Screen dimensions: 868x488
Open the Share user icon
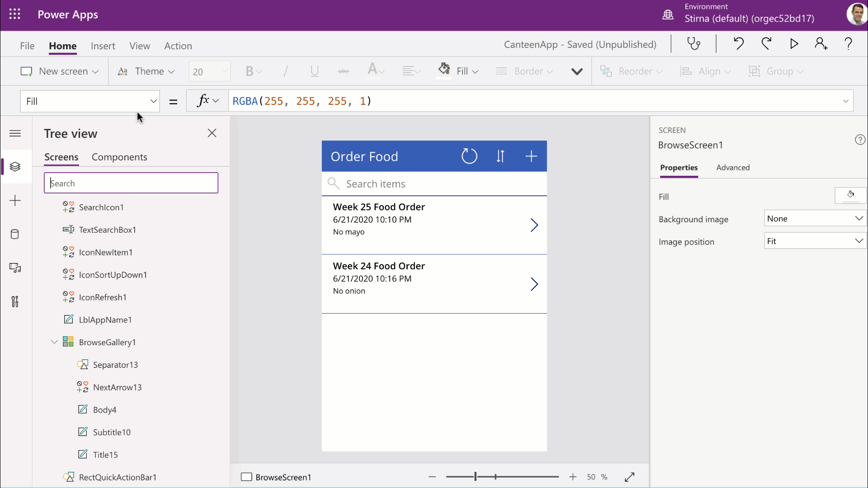(x=821, y=44)
